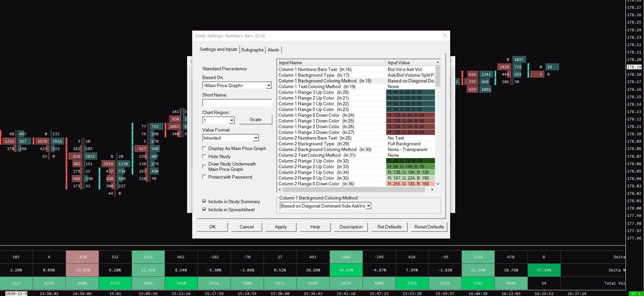Click the 1428 bid volume cell on chart
This screenshot has height=296, width=644.
pos(504,67)
